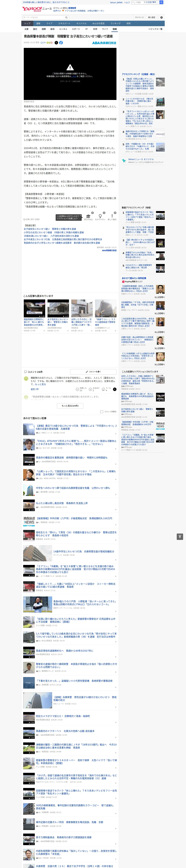Open Yahoo!ニュース オリジナル green icon link

point(124,161)
